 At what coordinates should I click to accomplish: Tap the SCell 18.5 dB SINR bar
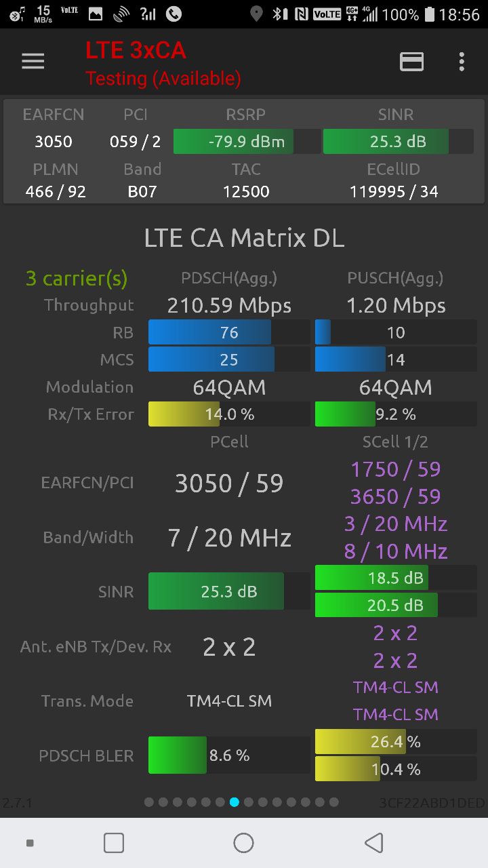[x=396, y=578]
